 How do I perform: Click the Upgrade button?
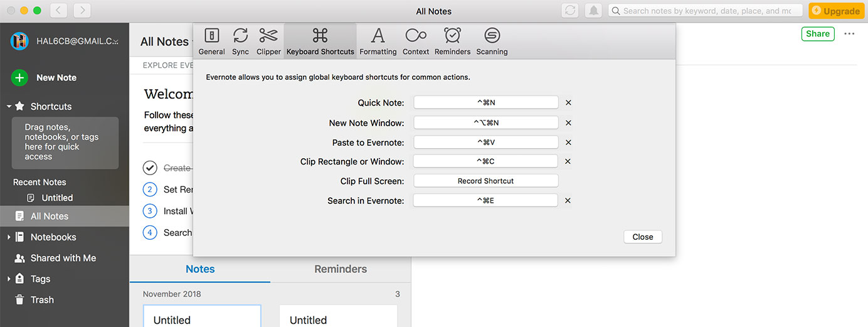click(836, 11)
